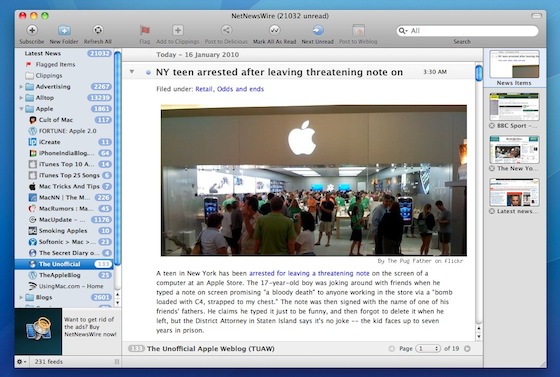Click Post to Delicious icon
Image resolution: width=560 pixels, height=377 pixels.
click(226, 30)
